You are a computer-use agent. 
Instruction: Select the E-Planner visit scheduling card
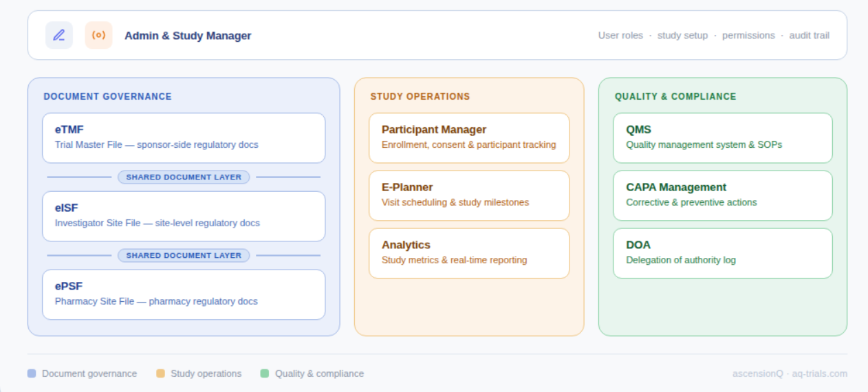pos(468,195)
